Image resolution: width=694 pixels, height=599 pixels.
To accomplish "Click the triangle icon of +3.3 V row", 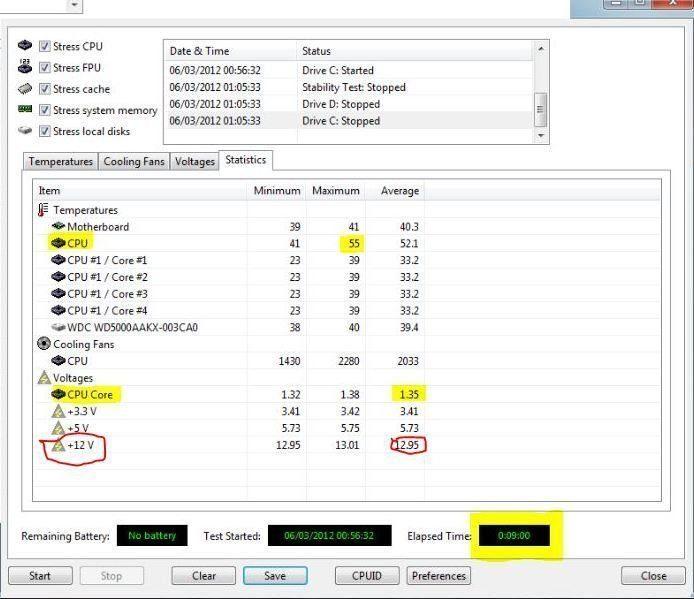I will point(58,411).
